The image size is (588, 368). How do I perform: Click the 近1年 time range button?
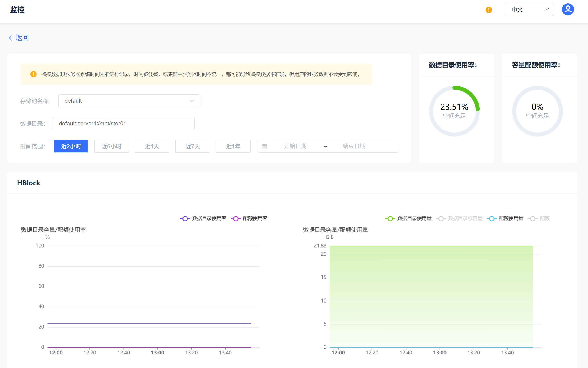coord(233,146)
